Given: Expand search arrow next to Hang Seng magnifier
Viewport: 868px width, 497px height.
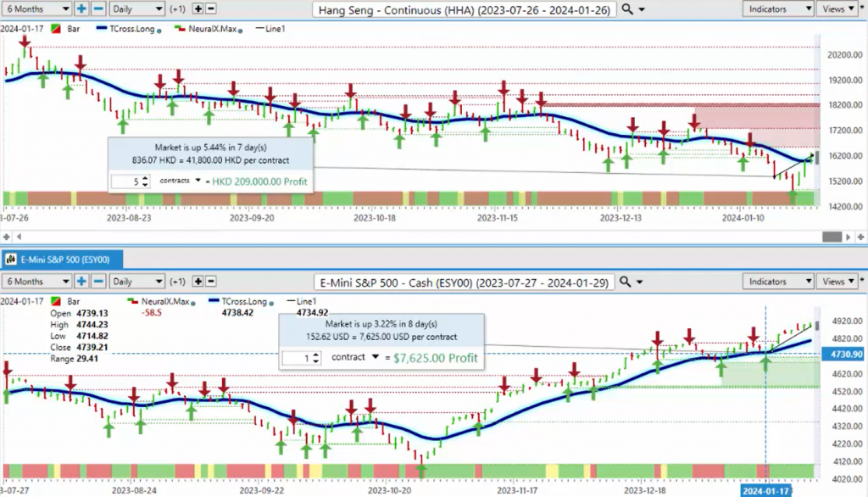Looking at the screenshot, I should pyautogui.click(x=643, y=9).
